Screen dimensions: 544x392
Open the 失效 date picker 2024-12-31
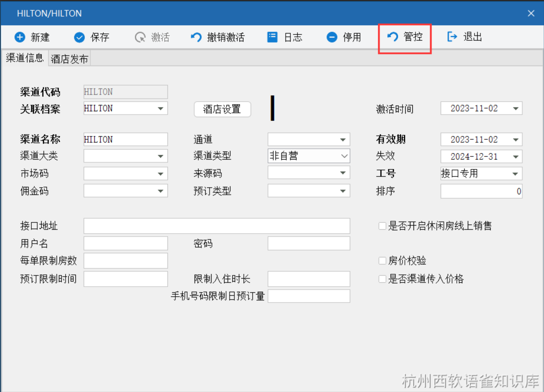point(516,157)
